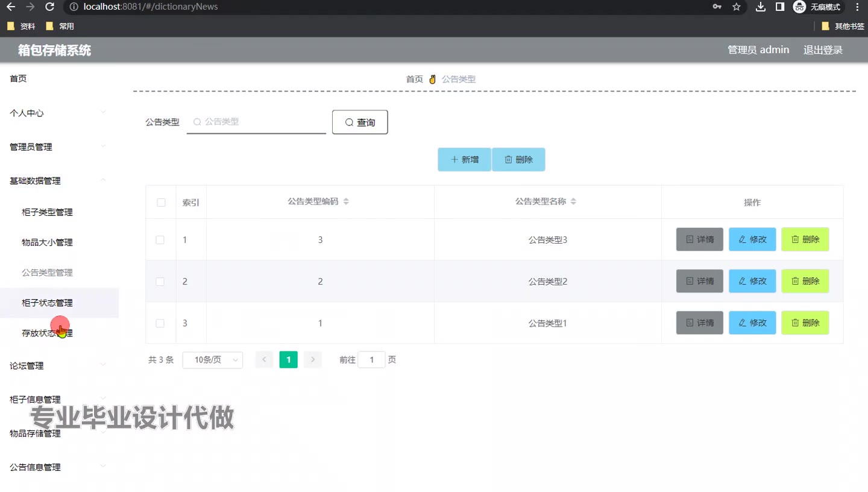The image size is (868, 492).
Task: Expand the 个人中心 sidebar menu
Action: (59, 113)
